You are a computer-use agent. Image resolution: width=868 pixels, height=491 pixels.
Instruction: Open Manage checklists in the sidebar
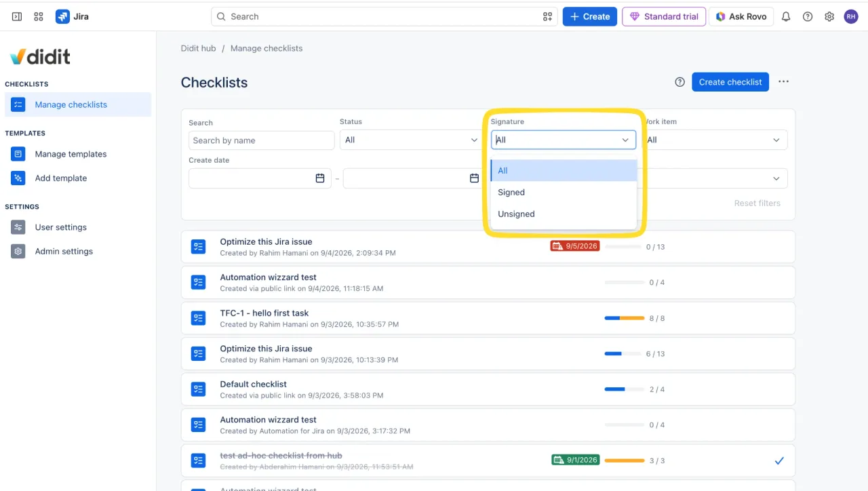coord(78,104)
